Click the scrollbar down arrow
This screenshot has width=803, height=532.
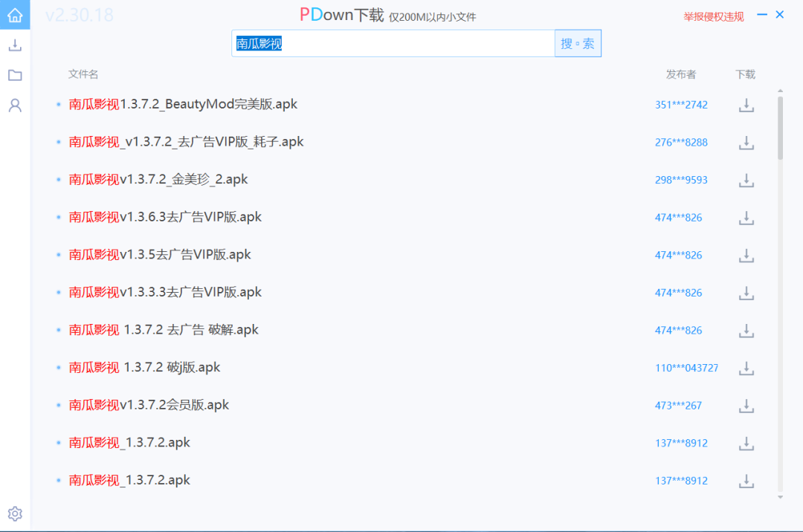(x=780, y=497)
